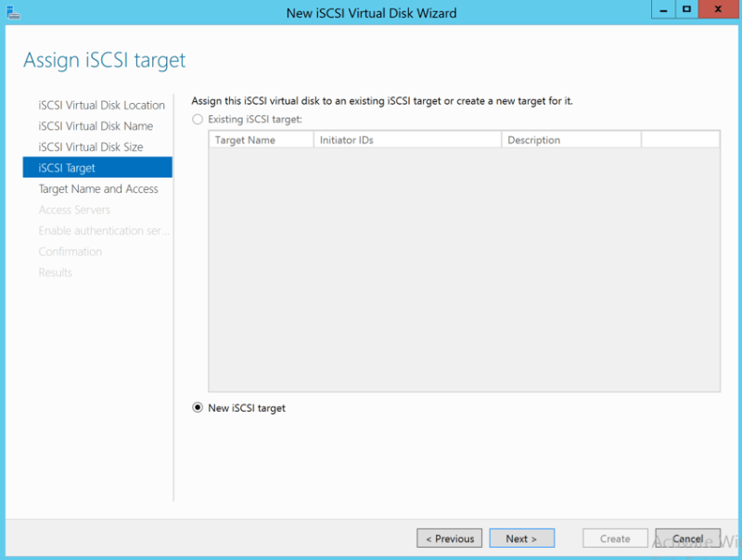The height and width of the screenshot is (560, 742).
Task: Switch to the Target Name and Access step
Action: (98, 189)
